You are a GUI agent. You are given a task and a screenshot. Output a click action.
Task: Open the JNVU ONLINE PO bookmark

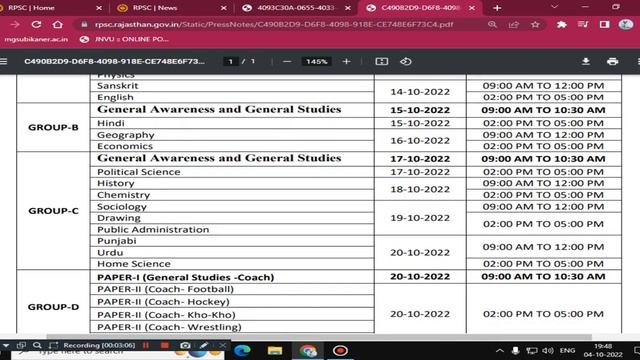tap(124, 39)
